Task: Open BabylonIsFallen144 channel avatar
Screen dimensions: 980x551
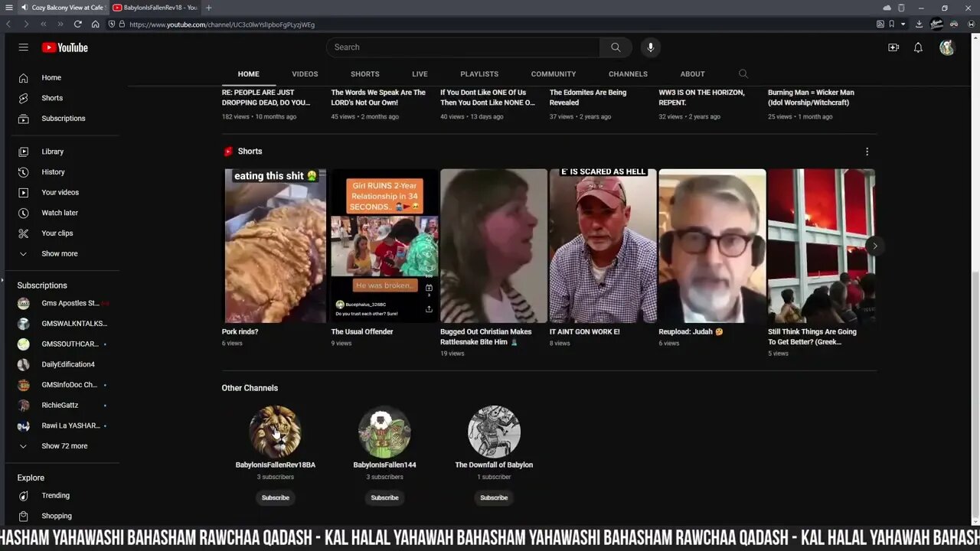Action: (384, 432)
